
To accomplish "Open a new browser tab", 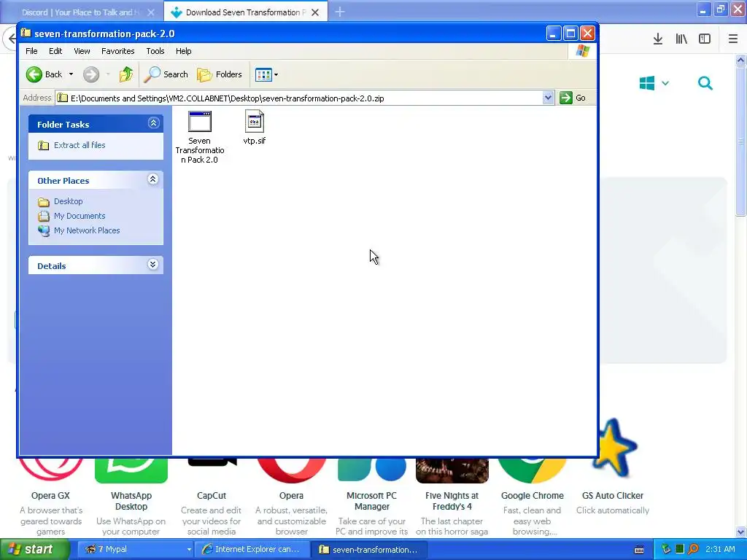I will pyautogui.click(x=340, y=12).
